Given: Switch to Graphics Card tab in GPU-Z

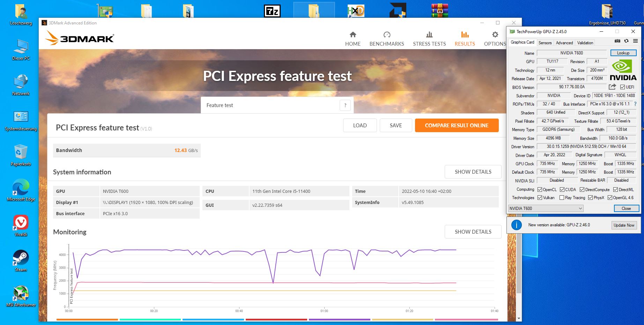Looking at the screenshot, I should [522, 42].
